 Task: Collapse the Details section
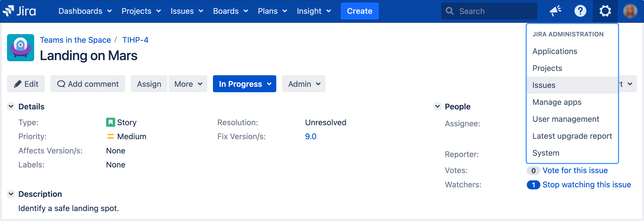(x=11, y=106)
